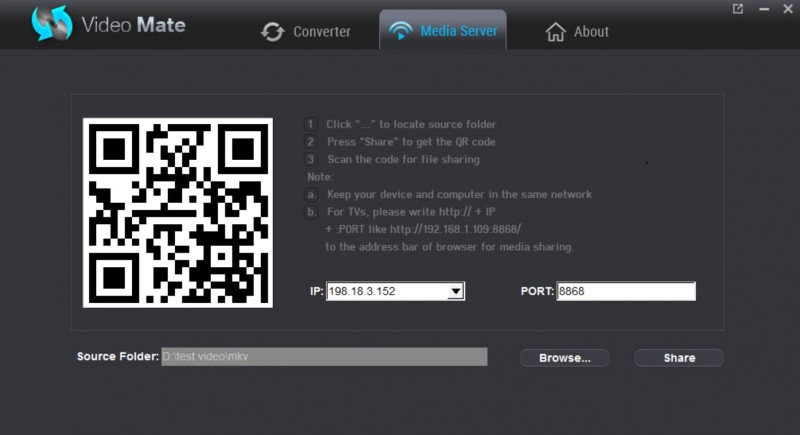Click the Video Mate disc logo icon

(52, 24)
